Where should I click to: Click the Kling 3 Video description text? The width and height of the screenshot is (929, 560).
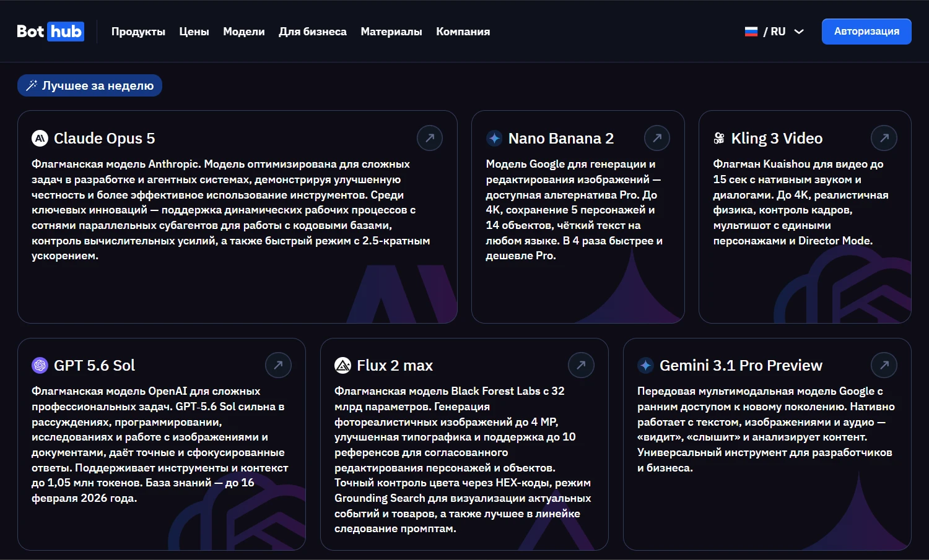click(x=801, y=202)
